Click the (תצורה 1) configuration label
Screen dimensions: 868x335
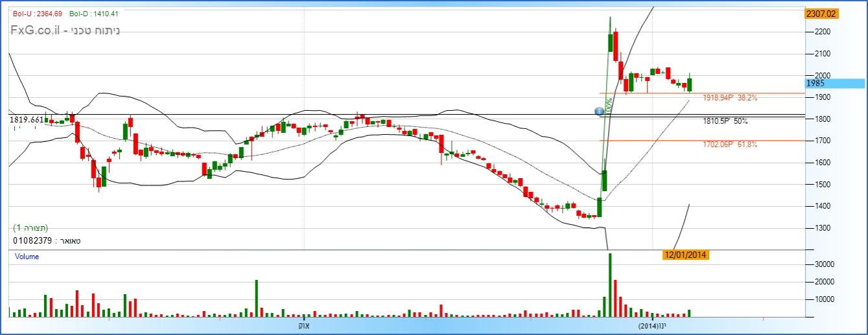click(30, 228)
